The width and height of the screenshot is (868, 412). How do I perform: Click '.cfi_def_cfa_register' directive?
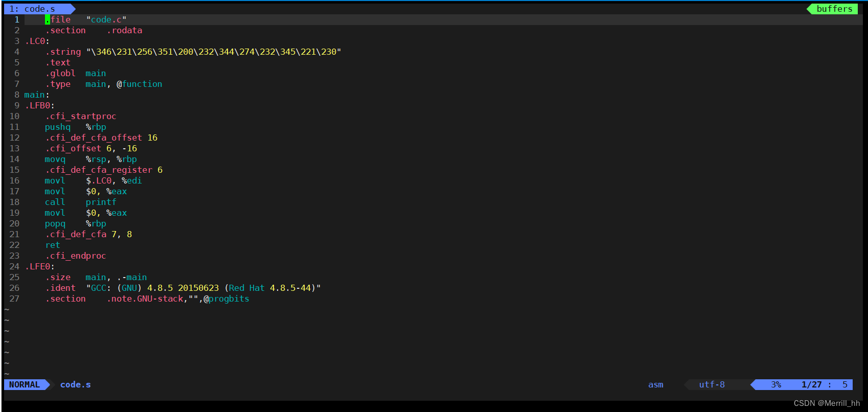[99, 170]
